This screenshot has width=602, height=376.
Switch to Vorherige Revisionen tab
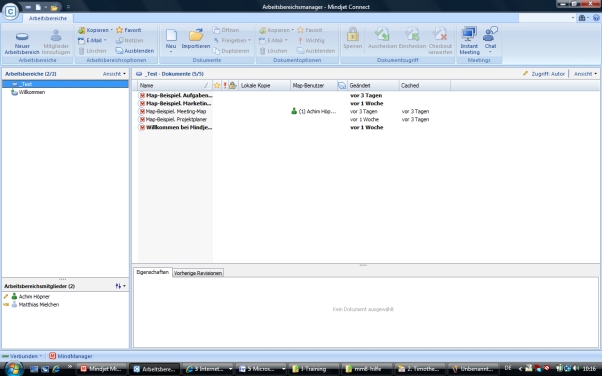tap(198, 273)
